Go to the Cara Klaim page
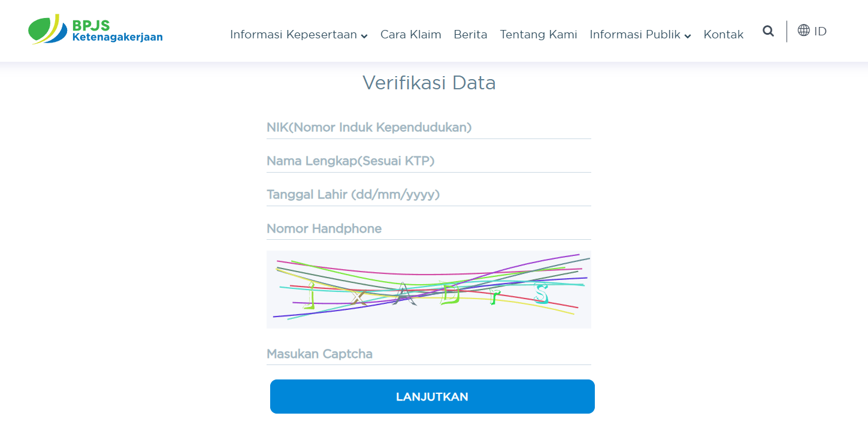Viewport: 868px width, 443px height. (411, 35)
